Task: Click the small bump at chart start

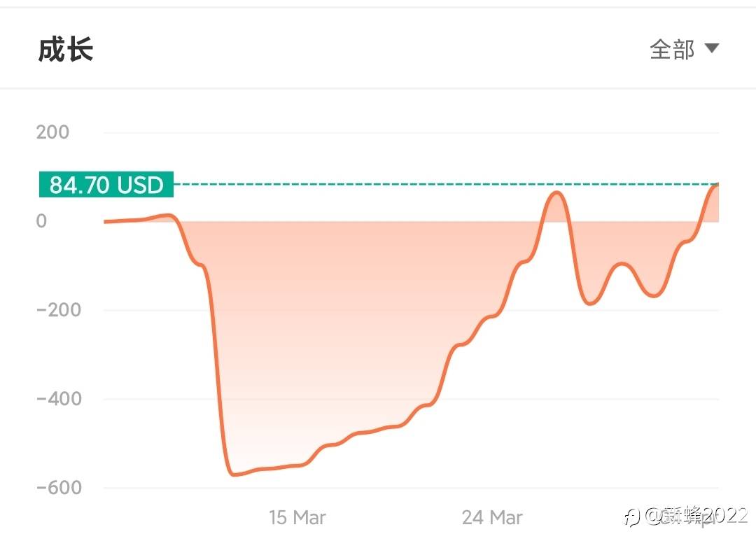Action: pos(167,216)
